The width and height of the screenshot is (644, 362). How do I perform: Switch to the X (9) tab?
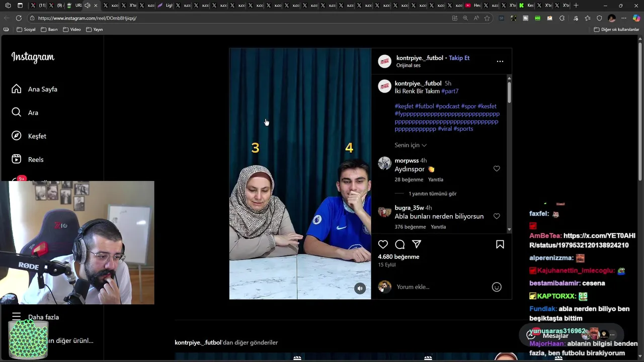(x=55, y=6)
